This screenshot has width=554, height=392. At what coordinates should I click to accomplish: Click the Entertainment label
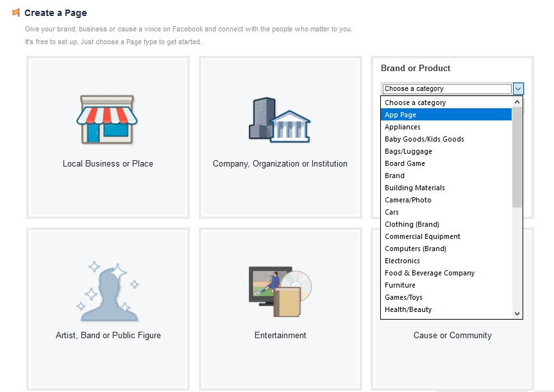(x=280, y=335)
